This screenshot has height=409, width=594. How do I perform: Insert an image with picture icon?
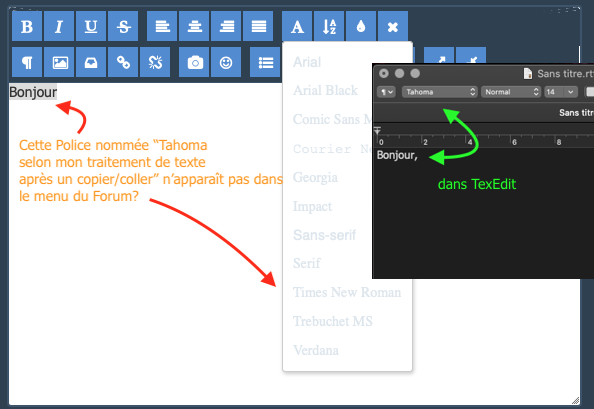pyautogui.click(x=59, y=62)
